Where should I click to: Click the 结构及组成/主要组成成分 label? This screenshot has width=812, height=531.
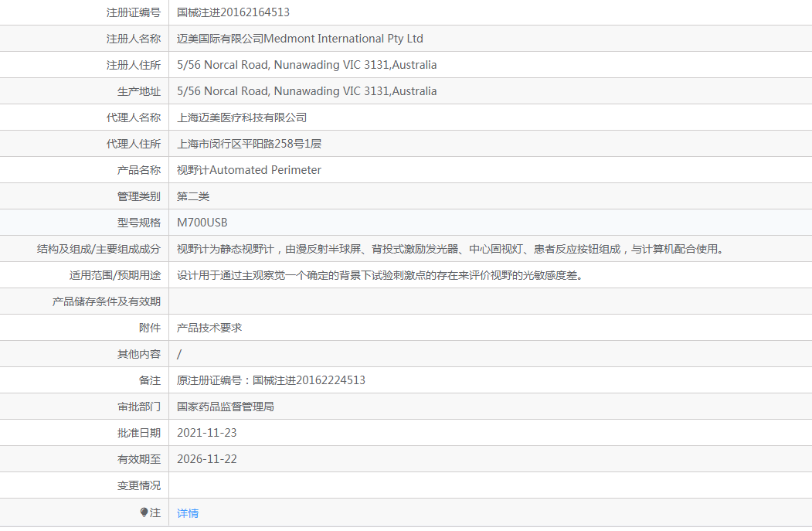(98, 249)
